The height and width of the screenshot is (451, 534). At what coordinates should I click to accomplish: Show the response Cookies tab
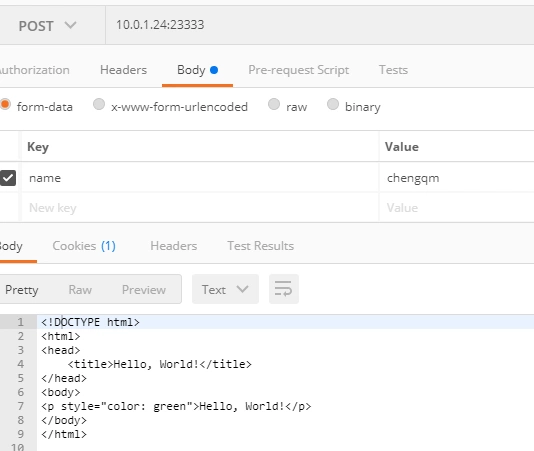tap(84, 246)
